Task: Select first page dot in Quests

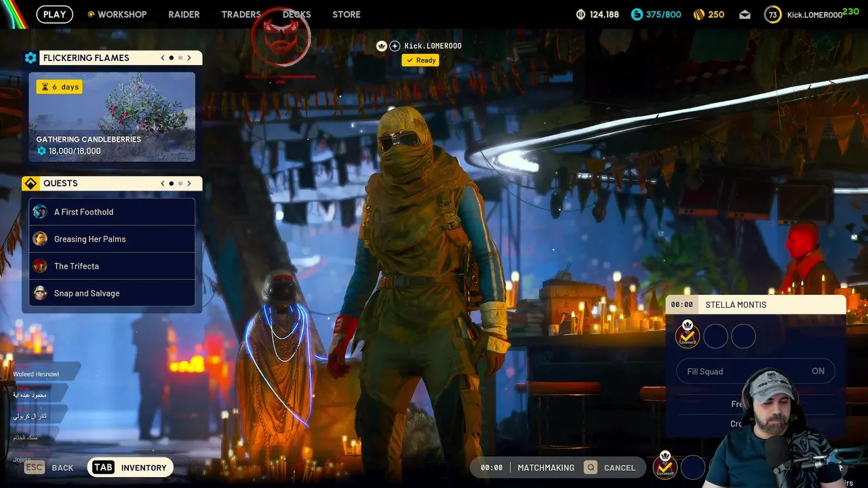Action: 172,183
